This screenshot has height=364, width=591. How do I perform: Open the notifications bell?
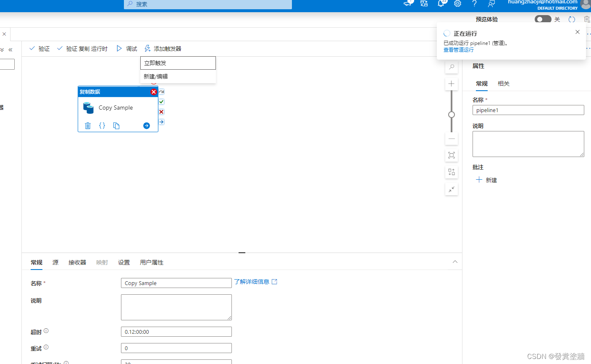click(441, 3)
